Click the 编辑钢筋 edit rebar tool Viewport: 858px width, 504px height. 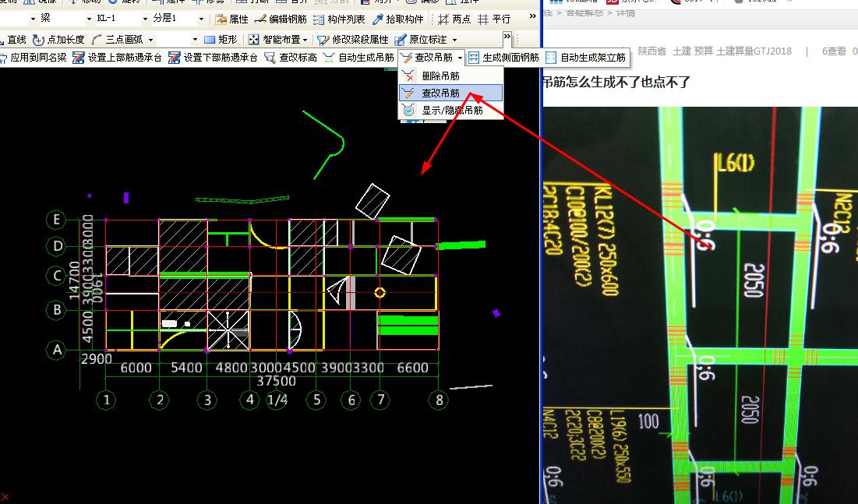point(281,19)
